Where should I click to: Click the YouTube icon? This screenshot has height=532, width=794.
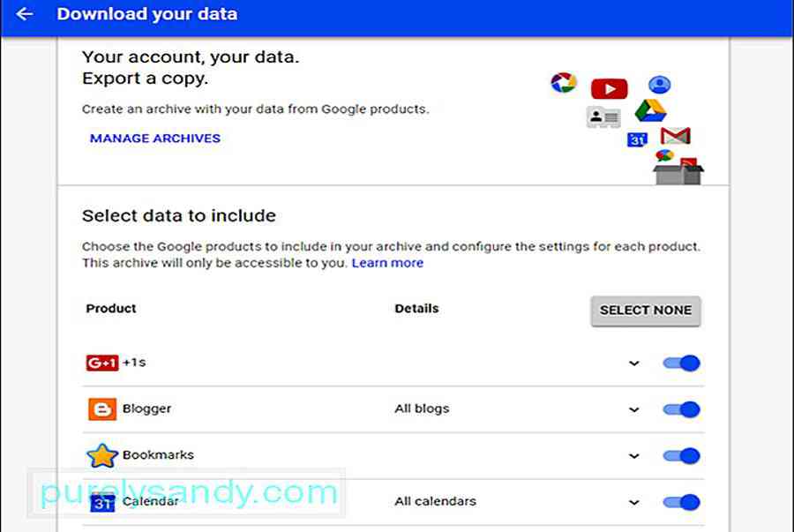pyautogui.click(x=609, y=88)
